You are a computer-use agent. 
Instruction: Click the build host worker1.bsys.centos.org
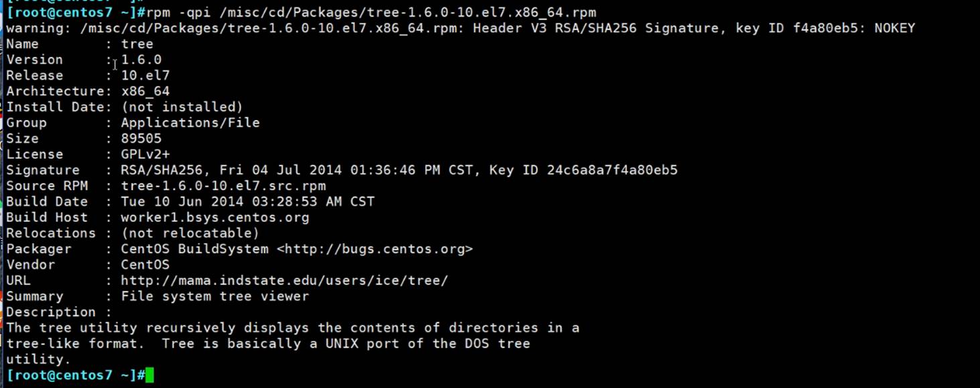[214, 218]
